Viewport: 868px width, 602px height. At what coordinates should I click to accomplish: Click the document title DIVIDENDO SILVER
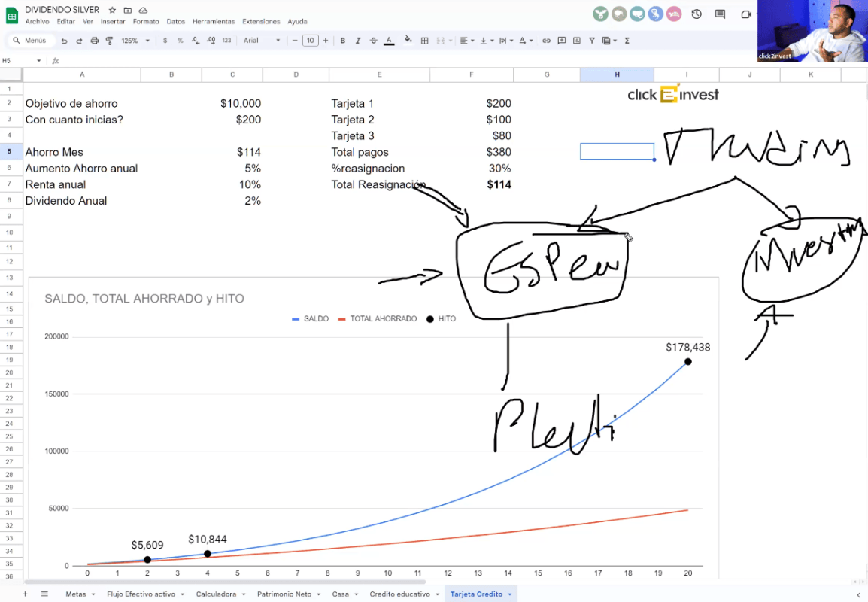click(x=62, y=10)
